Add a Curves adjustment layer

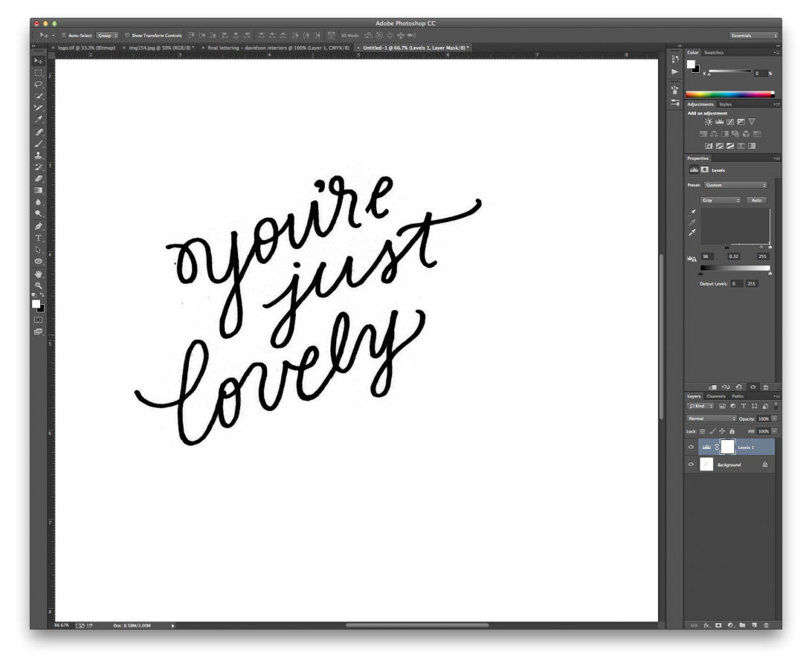point(730,121)
